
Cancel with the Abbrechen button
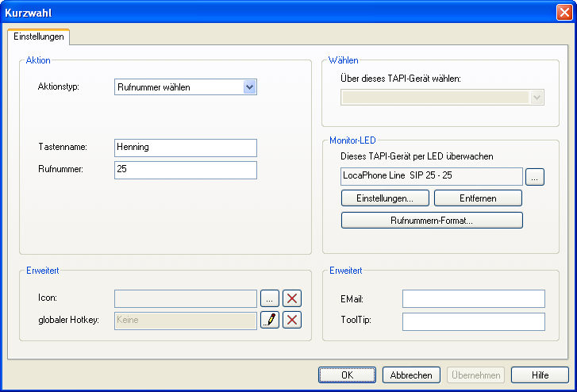pos(411,375)
